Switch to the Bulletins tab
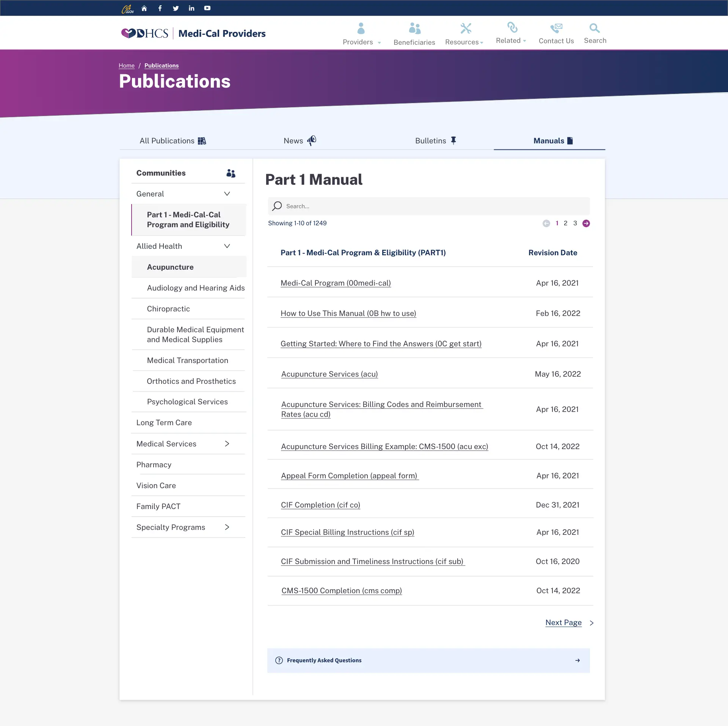The image size is (728, 726). tap(435, 140)
